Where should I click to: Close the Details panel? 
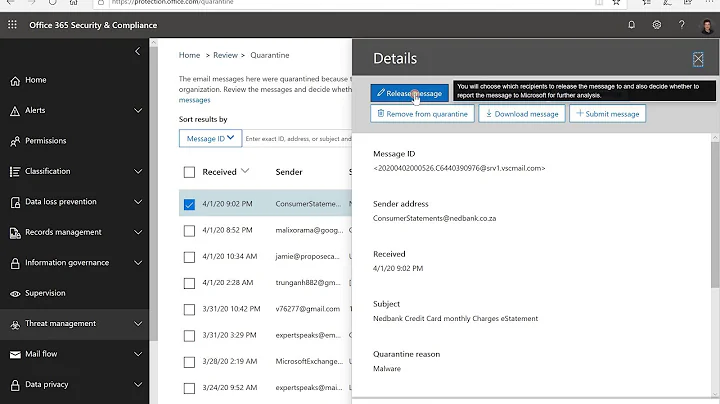(x=698, y=59)
